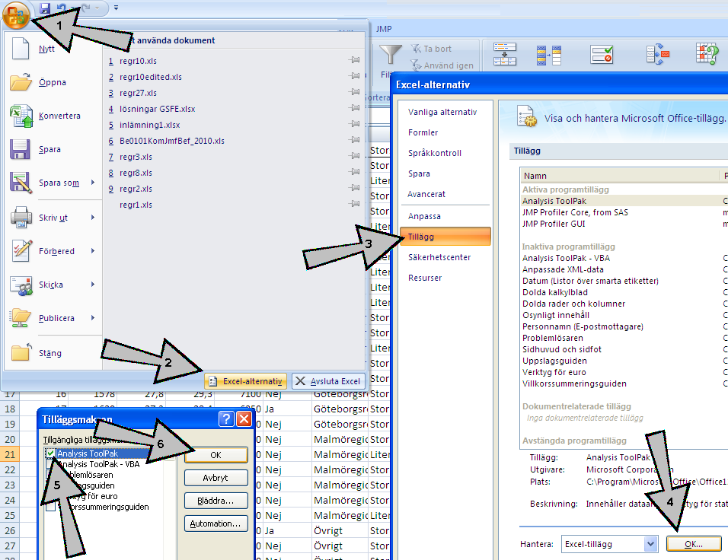Click OK... next to Hantera dropdown

[694, 544]
